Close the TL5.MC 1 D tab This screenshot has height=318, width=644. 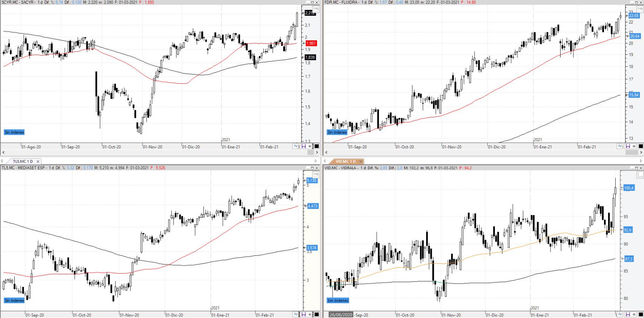click(x=38, y=161)
